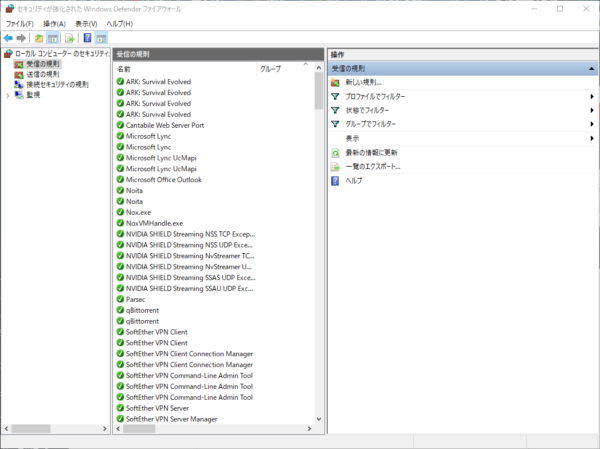This screenshot has width=600, height=449.
Task: Click the rule list vertical scrollbar thumb
Action: tap(319, 91)
